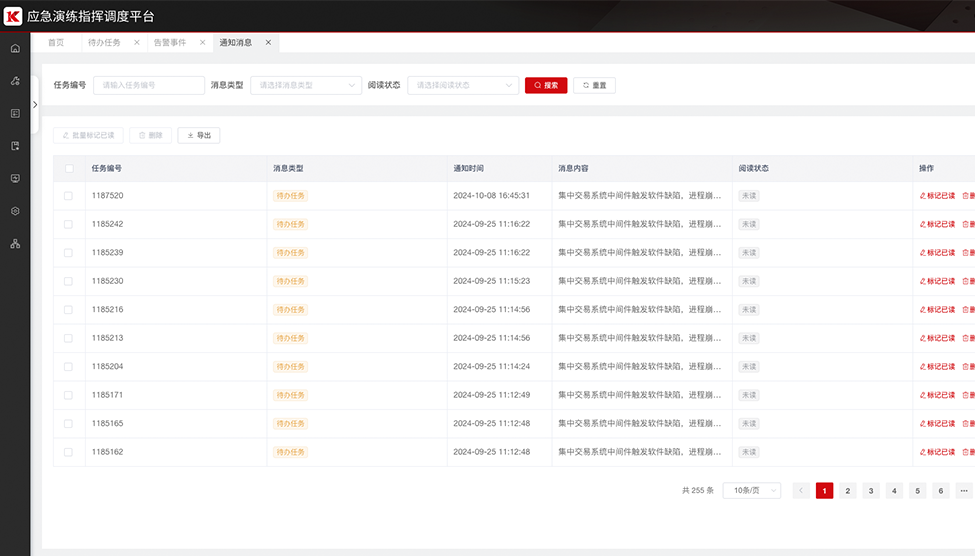Image resolution: width=975 pixels, height=556 pixels.
Task: Switch to the 首页 tab
Action: 56,42
